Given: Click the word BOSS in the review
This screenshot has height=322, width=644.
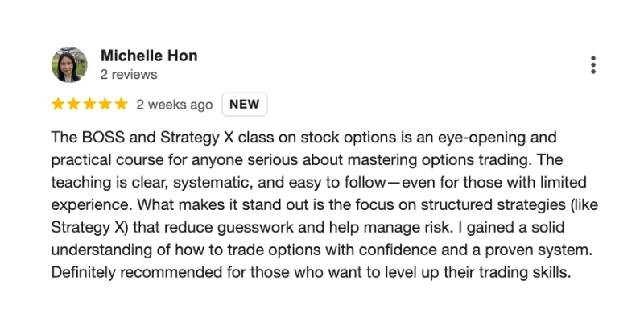Looking at the screenshot, I should click(104, 138).
